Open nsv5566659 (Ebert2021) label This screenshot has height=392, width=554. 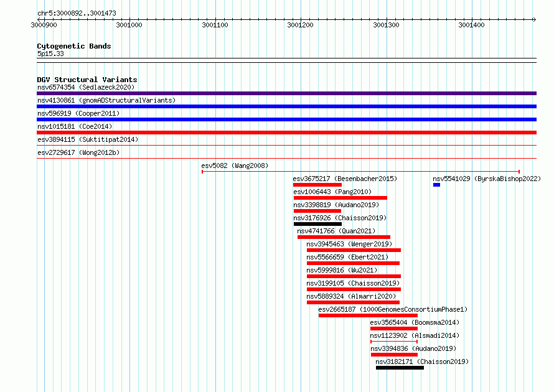[x=347, y=257]
